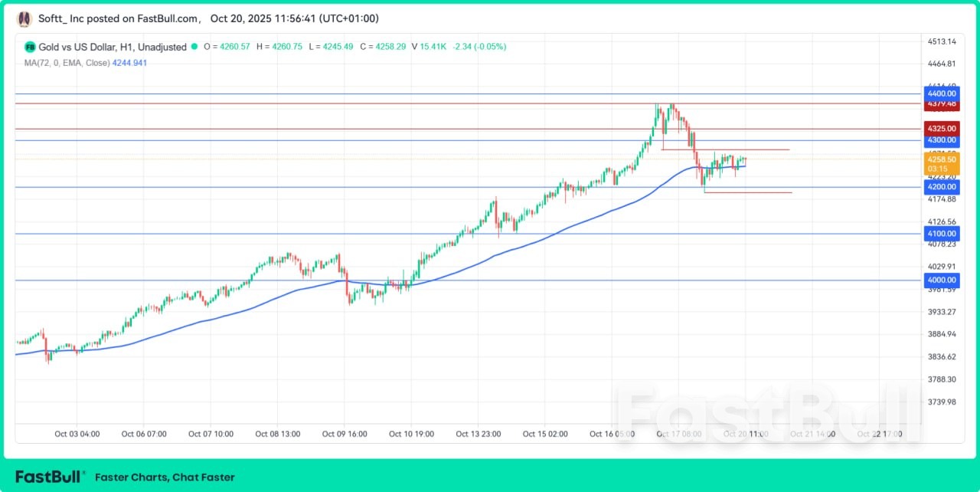Click the green live-status dot after Unadjusted
The image size is (980, 492).
195,47
